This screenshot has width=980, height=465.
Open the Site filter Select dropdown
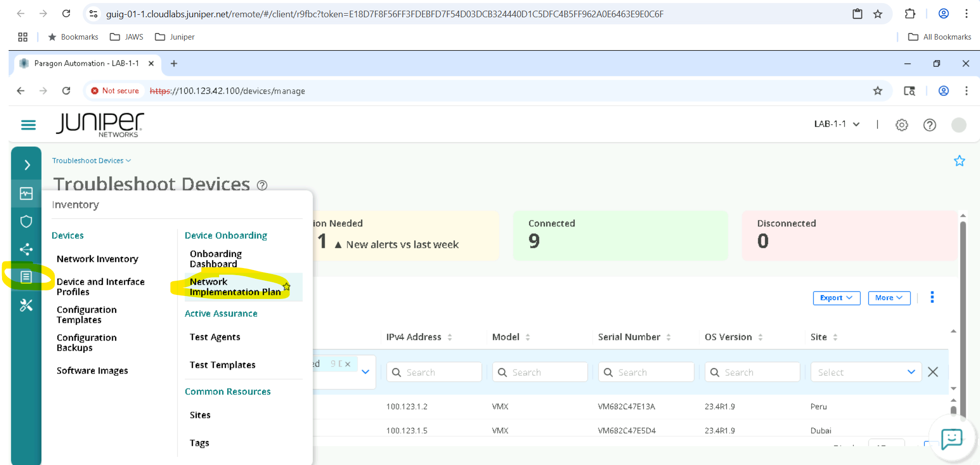coord(865,372)
